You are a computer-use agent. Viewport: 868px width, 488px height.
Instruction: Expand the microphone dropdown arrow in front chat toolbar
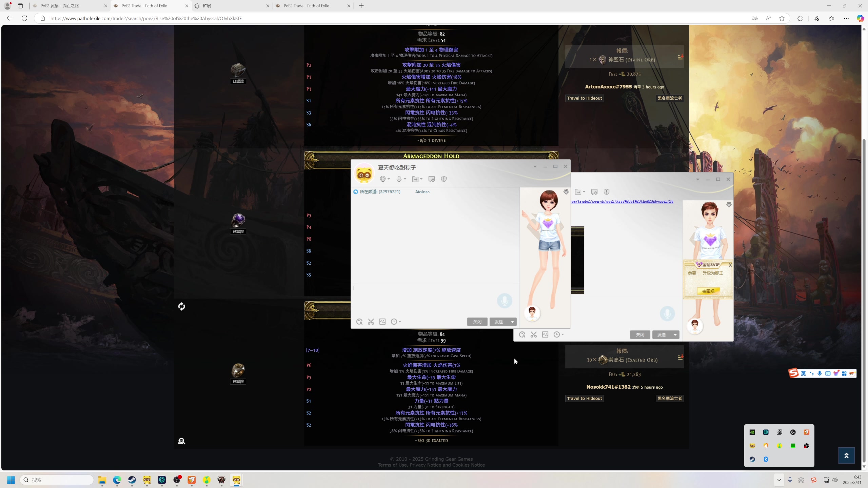[405, 179]
